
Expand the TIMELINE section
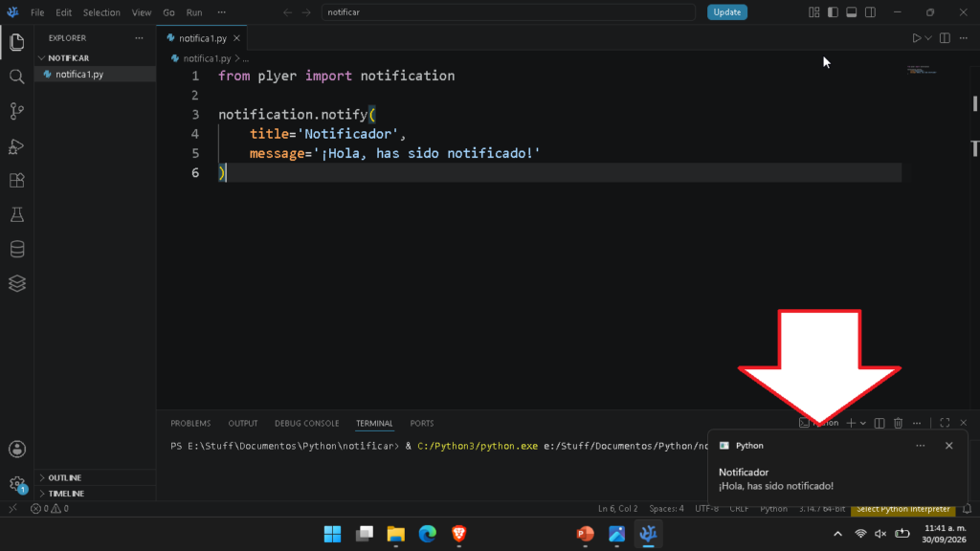point(95,493)
